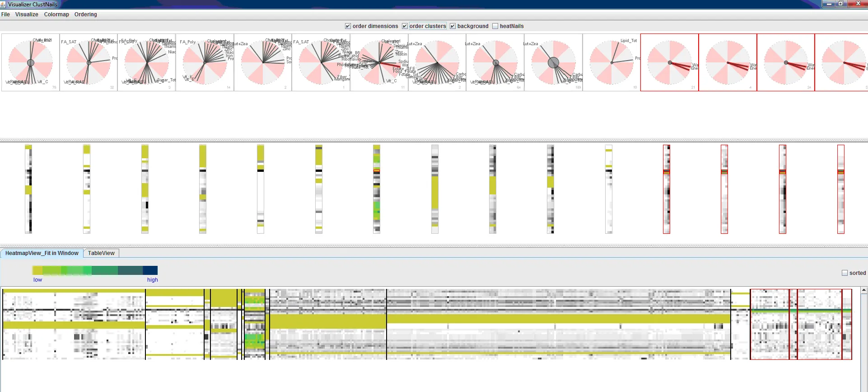Open the Colormap menu
Image resolution: width=868 pixels, height=392 pixels.
[56, 14]
